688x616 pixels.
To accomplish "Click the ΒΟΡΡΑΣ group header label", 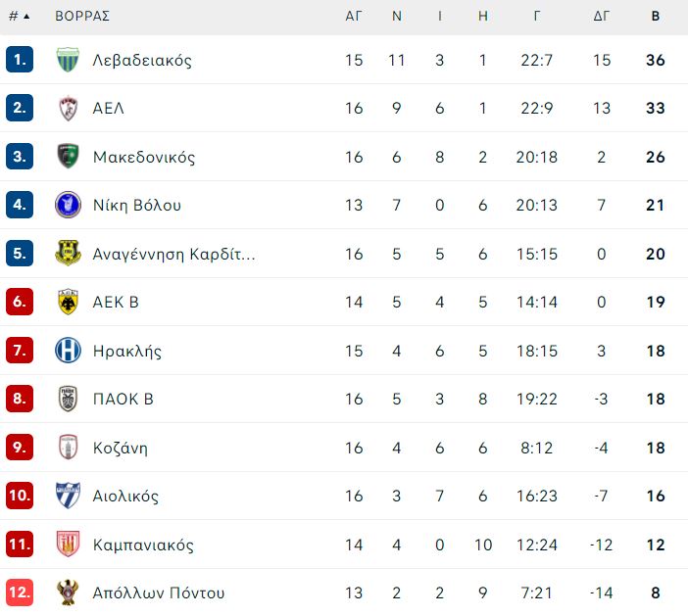I will 82,17.
